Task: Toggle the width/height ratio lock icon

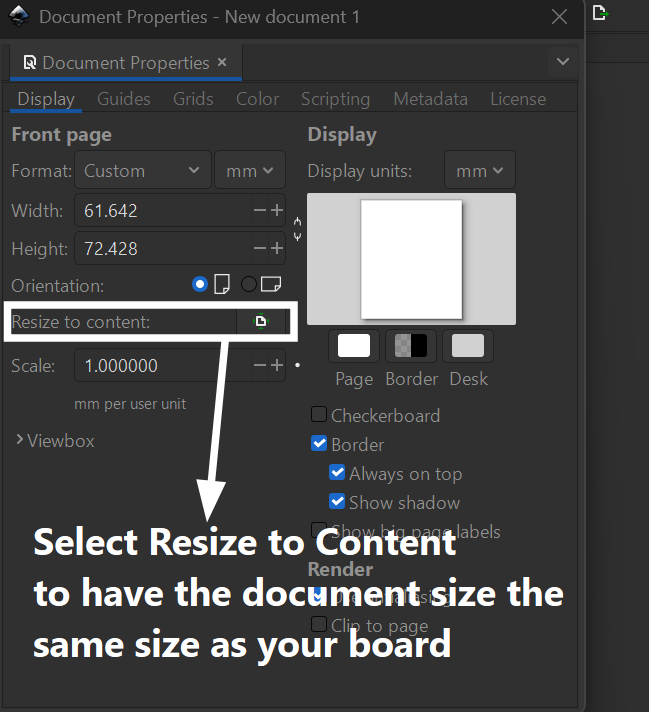Action: click(297, 229)
